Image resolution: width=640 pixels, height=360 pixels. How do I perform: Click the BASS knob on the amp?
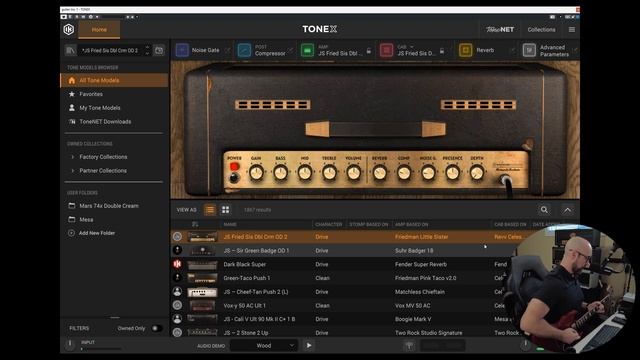pyautogui.click(x=280, y=173)
